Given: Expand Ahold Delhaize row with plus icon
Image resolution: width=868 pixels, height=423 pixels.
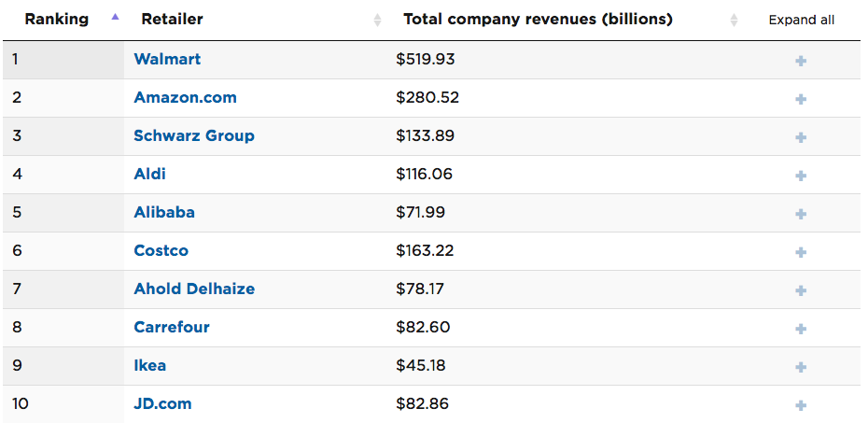Looking at the screenshot, I should point(801,290).
